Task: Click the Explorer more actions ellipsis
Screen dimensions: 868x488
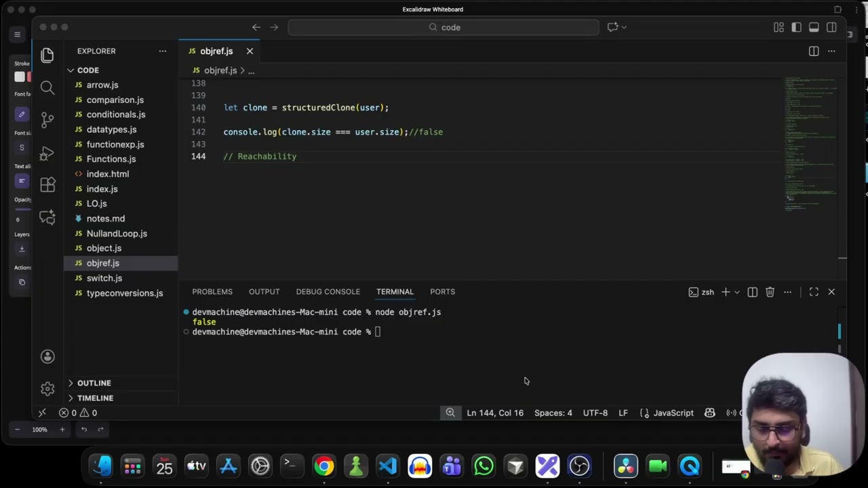Action: (163, 51)
